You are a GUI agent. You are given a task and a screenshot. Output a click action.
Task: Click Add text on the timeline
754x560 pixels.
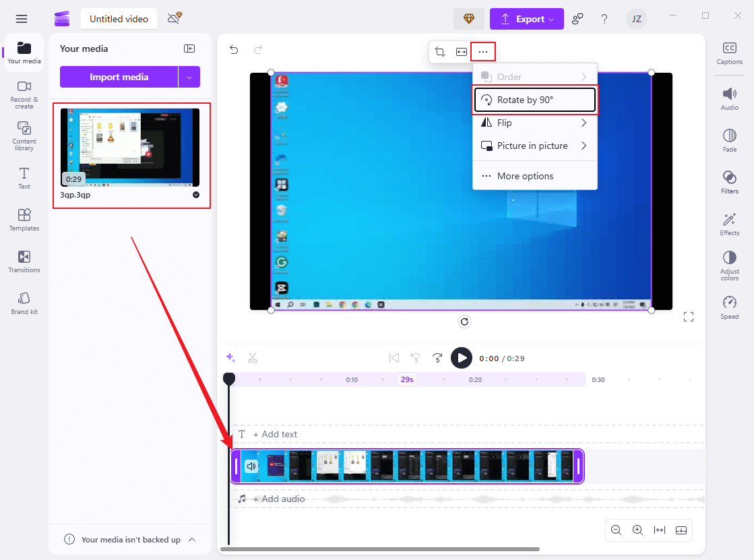(x=275, y=434)
